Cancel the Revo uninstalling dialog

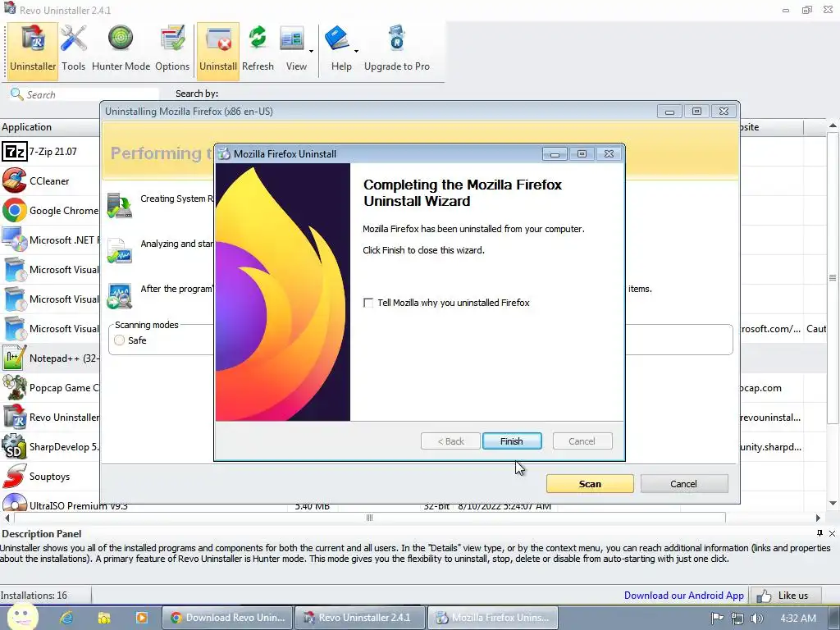(x=684, y=484)
